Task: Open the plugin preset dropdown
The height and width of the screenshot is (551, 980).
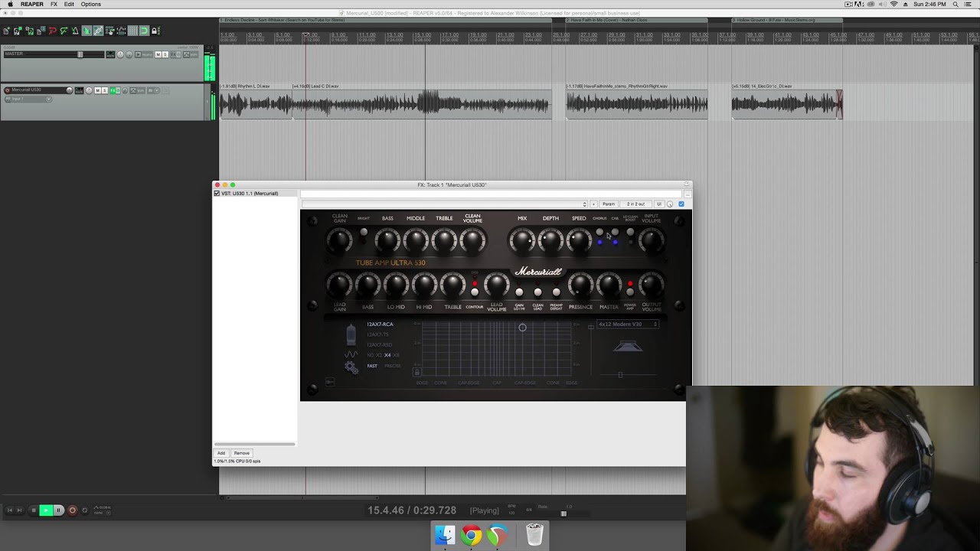Action: [x=444, y=204]
